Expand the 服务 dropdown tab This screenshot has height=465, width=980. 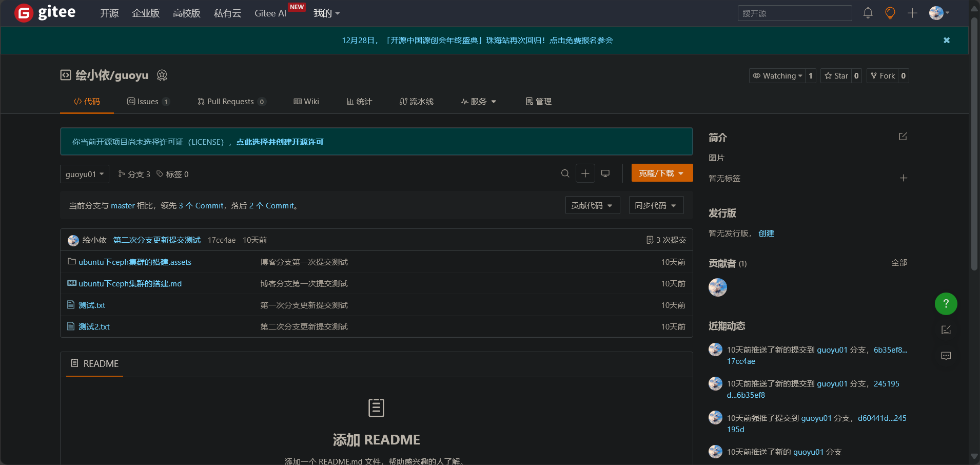pos(478,102)
